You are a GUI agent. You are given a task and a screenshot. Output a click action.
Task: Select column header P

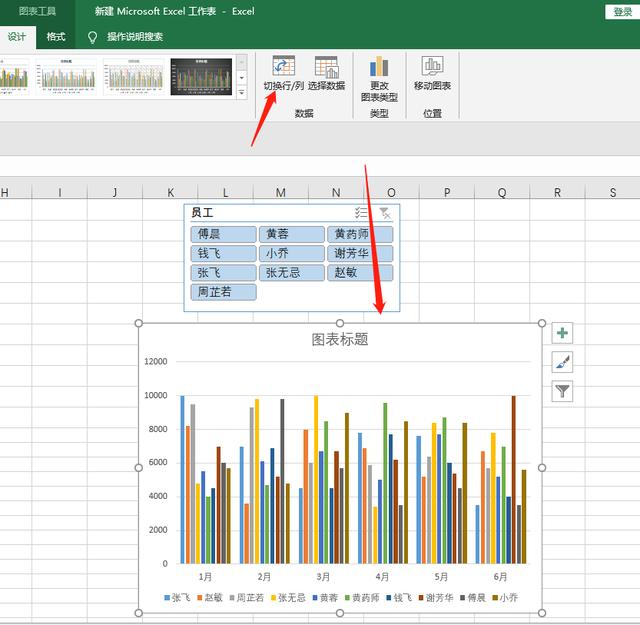pos(447,192)
